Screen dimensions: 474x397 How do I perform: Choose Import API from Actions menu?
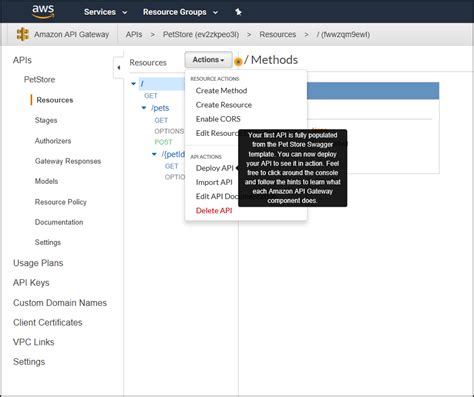pos(214,182)
